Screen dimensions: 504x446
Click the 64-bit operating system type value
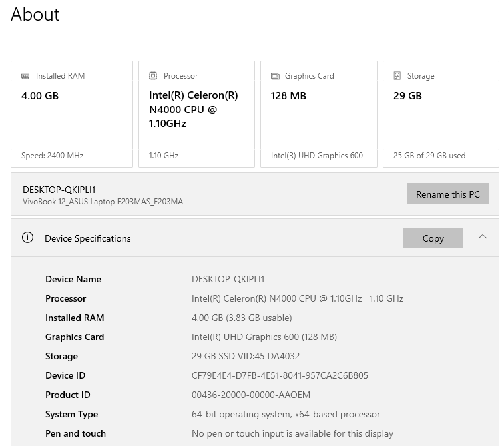(286, 414)
